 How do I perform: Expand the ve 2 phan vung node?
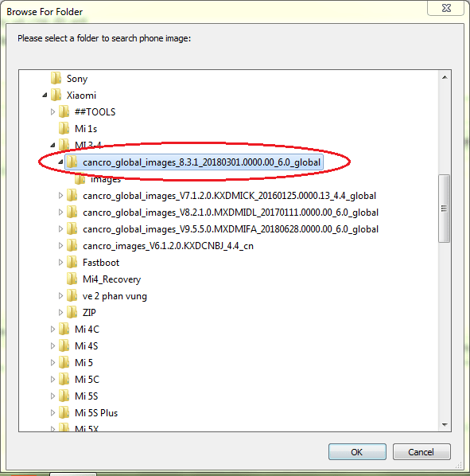pos(60,295)
